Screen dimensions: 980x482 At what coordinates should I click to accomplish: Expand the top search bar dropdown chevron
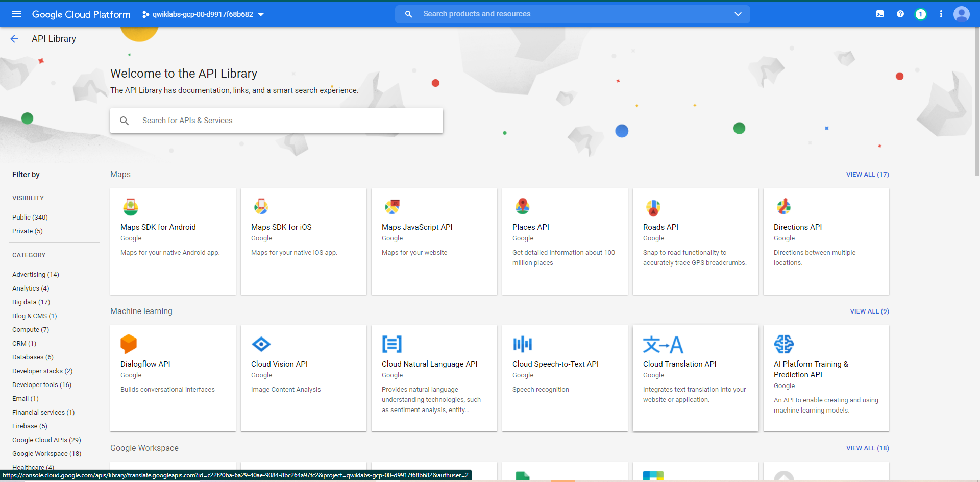[x=738, y=14]
